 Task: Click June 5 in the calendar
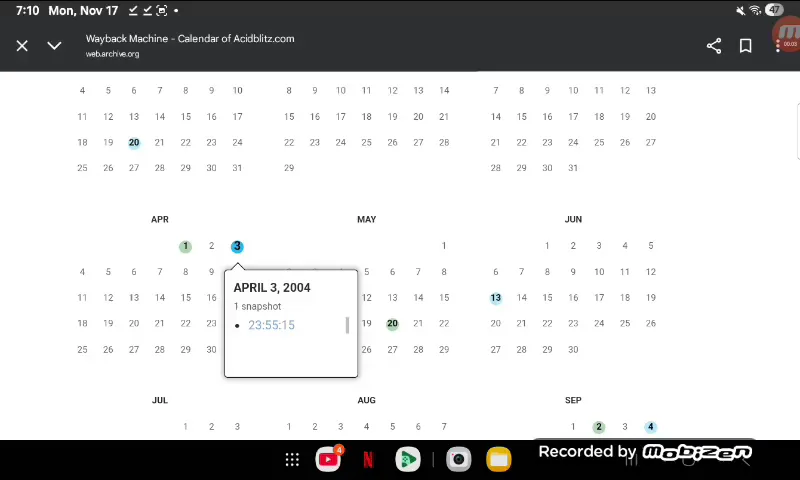(x=651, y=246)
